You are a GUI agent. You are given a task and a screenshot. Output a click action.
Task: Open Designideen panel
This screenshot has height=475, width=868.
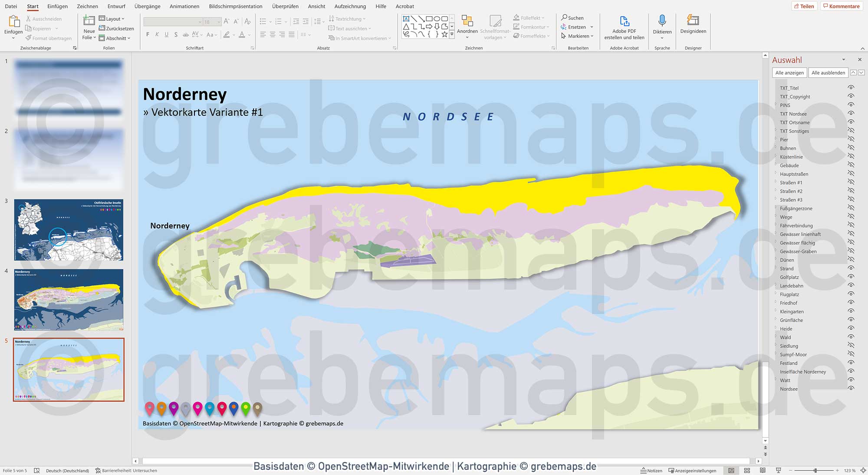[x=693, y=26]
